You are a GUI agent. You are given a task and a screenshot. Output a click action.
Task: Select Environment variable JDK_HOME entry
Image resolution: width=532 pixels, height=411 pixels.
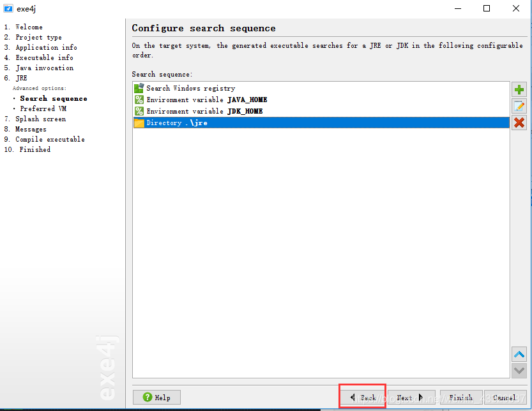(321, 111)
